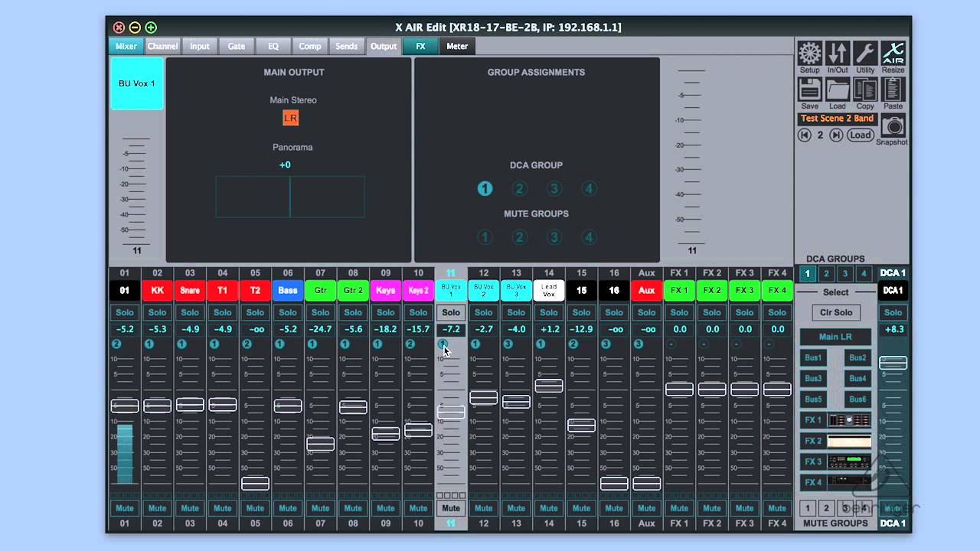Click the Copy icon
The image size is (980, 551).
(865, 90)
